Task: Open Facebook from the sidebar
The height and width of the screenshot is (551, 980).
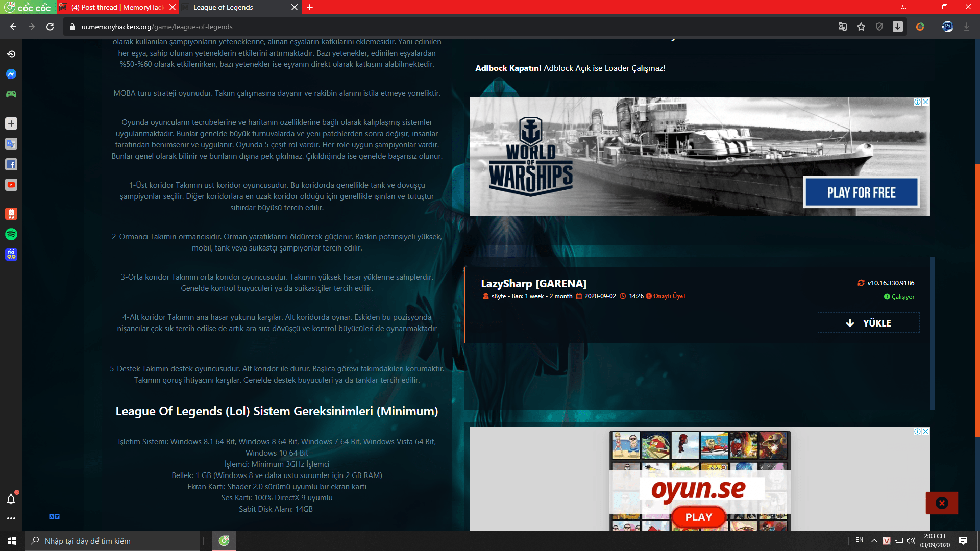Action: tap(11, 164)
